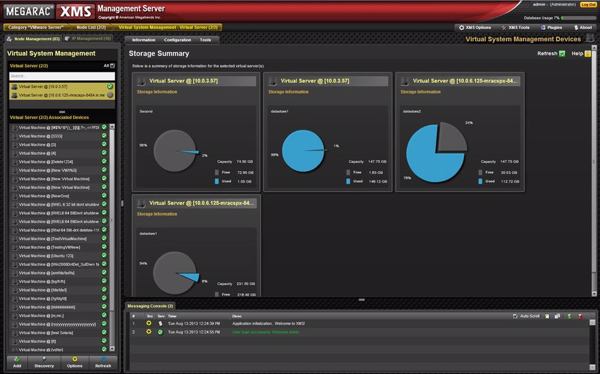Click Used legend swatch on "Second" card
600x374 pixels.
pos(217,181)
